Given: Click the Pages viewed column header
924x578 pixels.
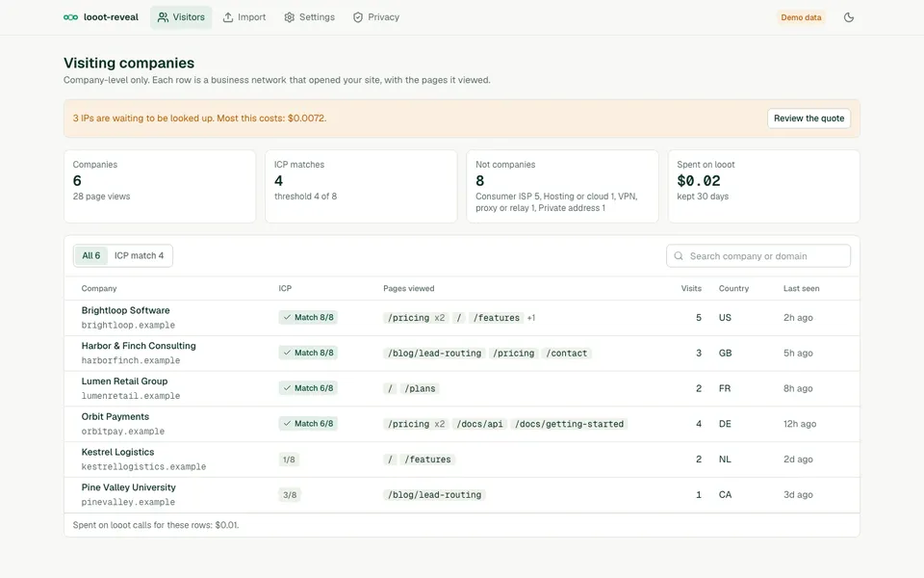Looking at the screenshot, I should point(408,288).
